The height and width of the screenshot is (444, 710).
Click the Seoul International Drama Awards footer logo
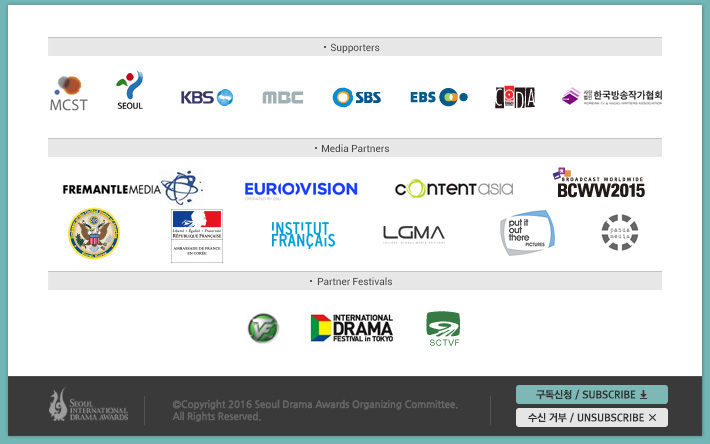(x=89, y=405)
